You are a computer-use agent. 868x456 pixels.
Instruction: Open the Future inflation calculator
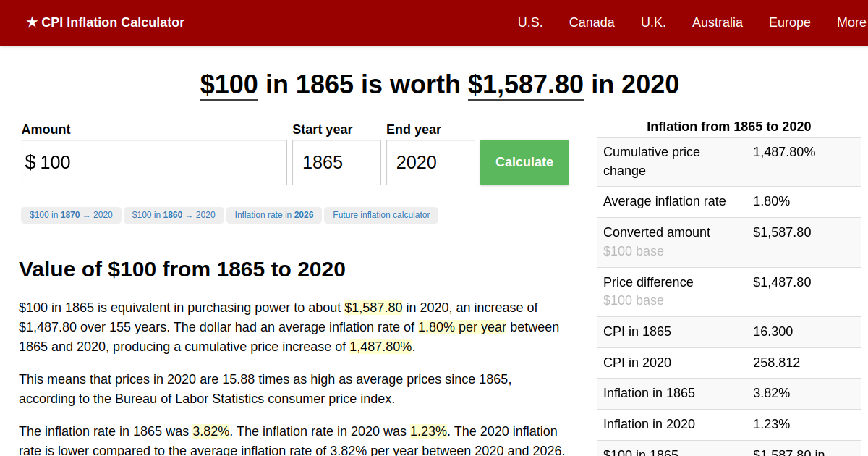pos(381,215)
